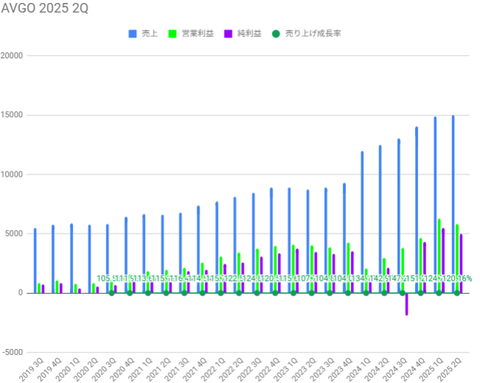Click the purple net profit bar for 2025 2Q
Screen dimensions: 480x383
[461, 264]
